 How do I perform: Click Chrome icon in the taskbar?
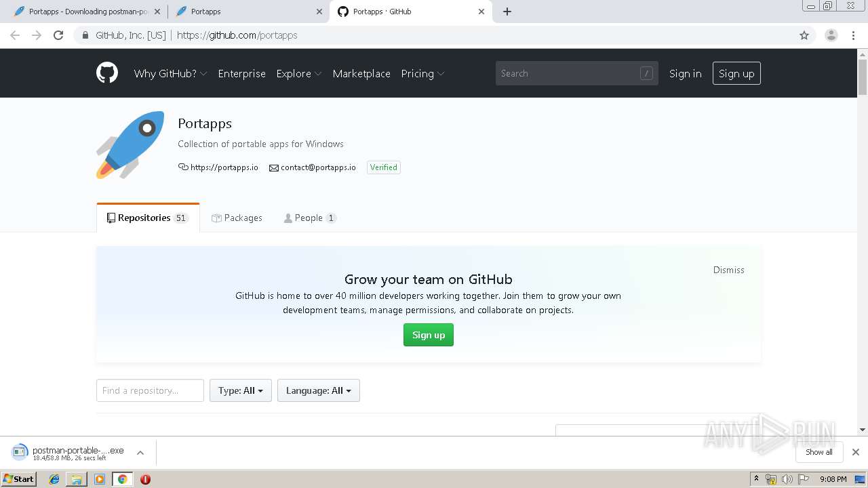pyautogui.click(x=122, y=479)
